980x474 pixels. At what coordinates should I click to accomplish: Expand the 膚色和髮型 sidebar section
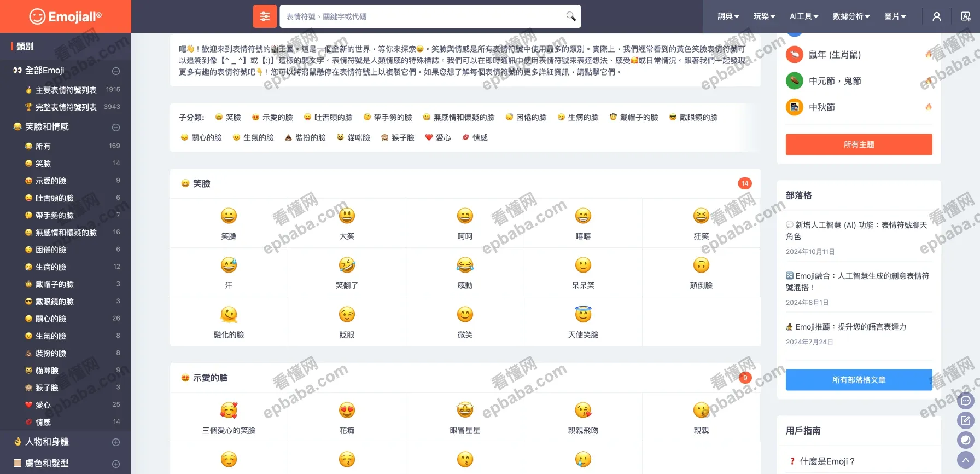pos(116,464)
